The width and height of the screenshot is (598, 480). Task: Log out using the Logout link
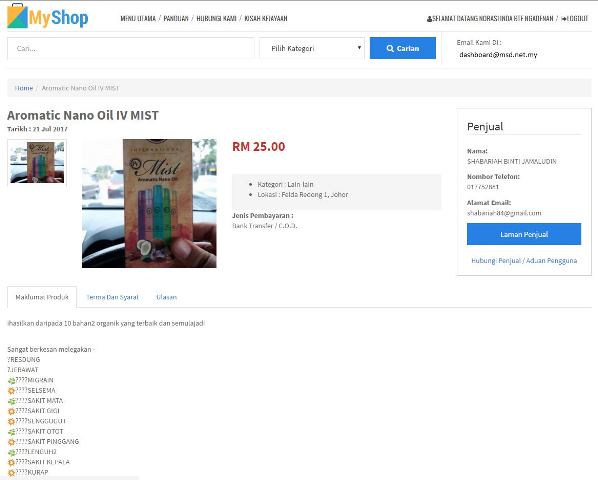point(575,18)
